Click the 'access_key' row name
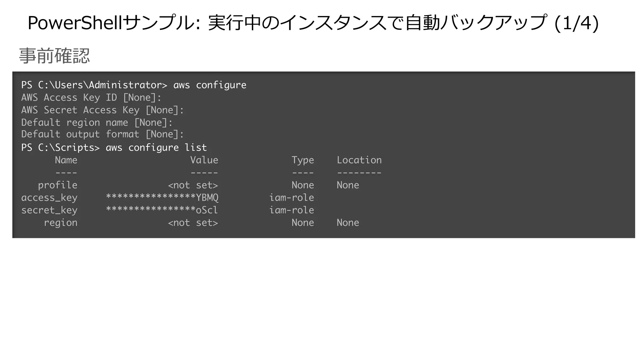644x362 pixels. [x=49, y=198]
